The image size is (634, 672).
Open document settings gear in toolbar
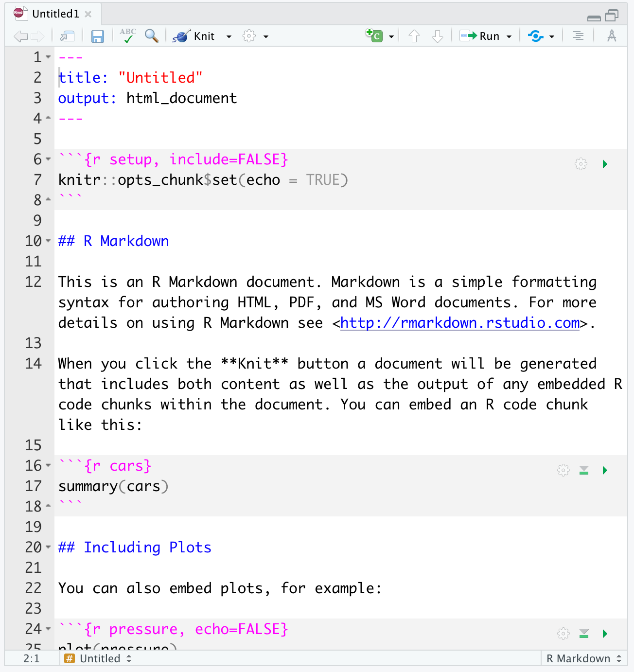click(249, 36)
